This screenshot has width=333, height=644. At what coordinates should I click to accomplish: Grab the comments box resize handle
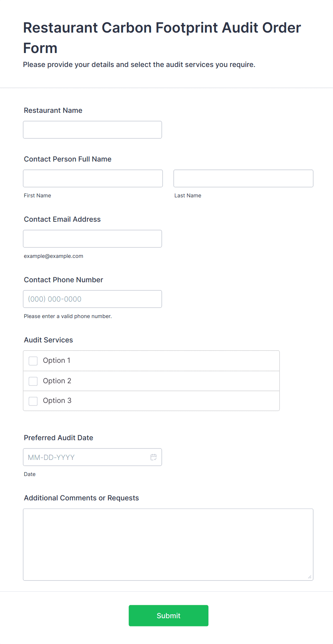tap(309, 577)
